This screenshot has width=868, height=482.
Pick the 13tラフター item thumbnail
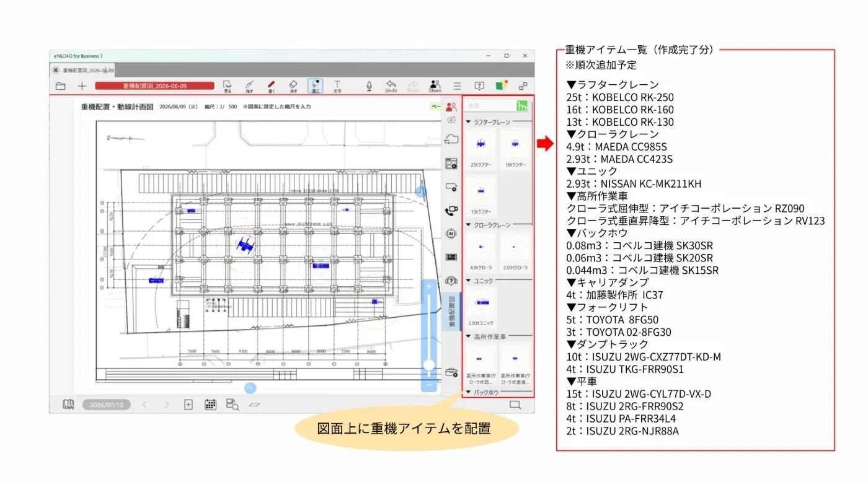tap(480, 195)
